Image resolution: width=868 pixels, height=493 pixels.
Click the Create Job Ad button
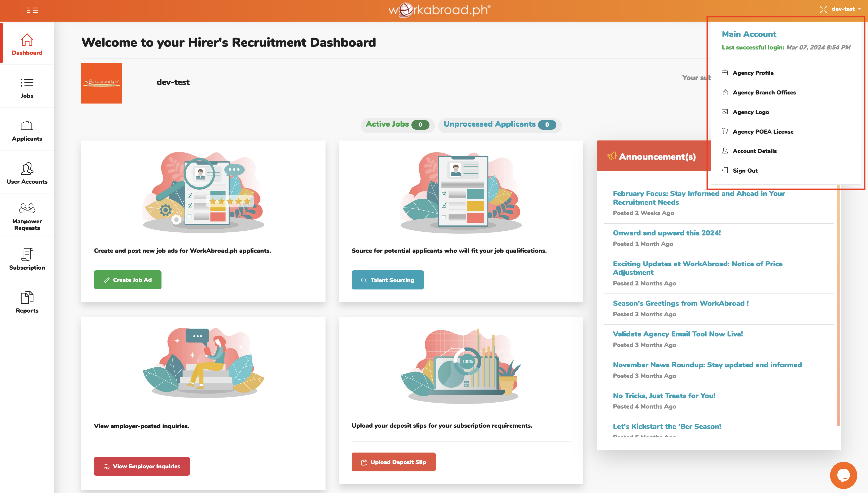point(128,280)
